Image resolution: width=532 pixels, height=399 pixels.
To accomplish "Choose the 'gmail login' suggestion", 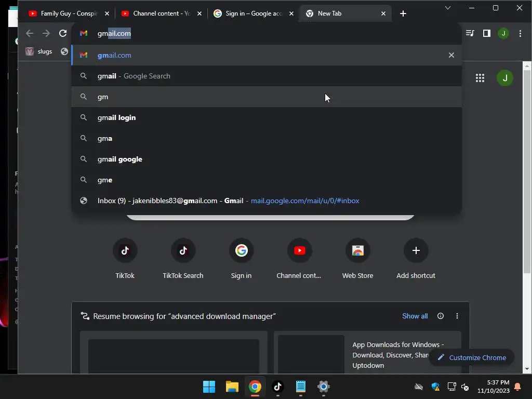I will click(267, 117).
